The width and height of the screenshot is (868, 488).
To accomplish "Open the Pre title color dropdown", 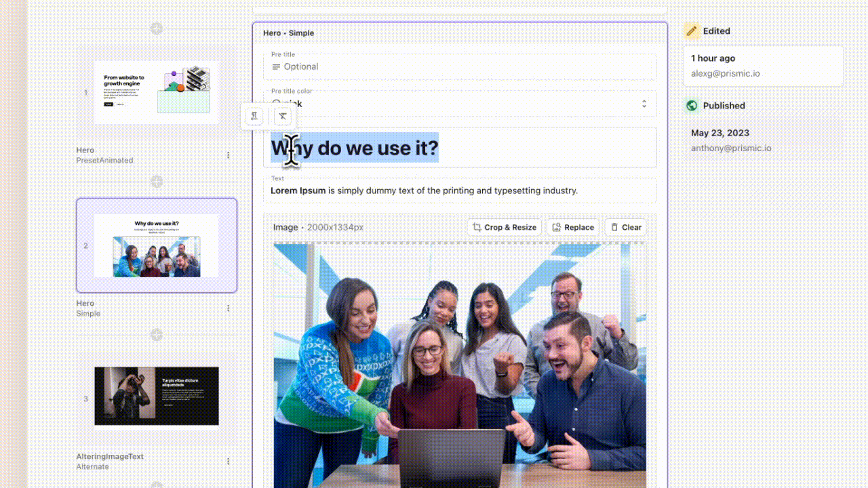I will pyautogui.click(x=644, y=104).
